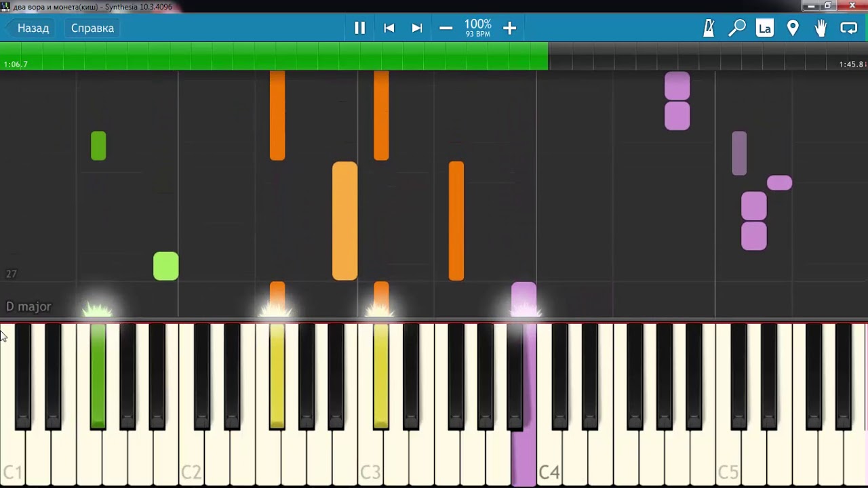Seek within the green progress bar
This screenshot has width=868, height=488.
tap(274, 56)
